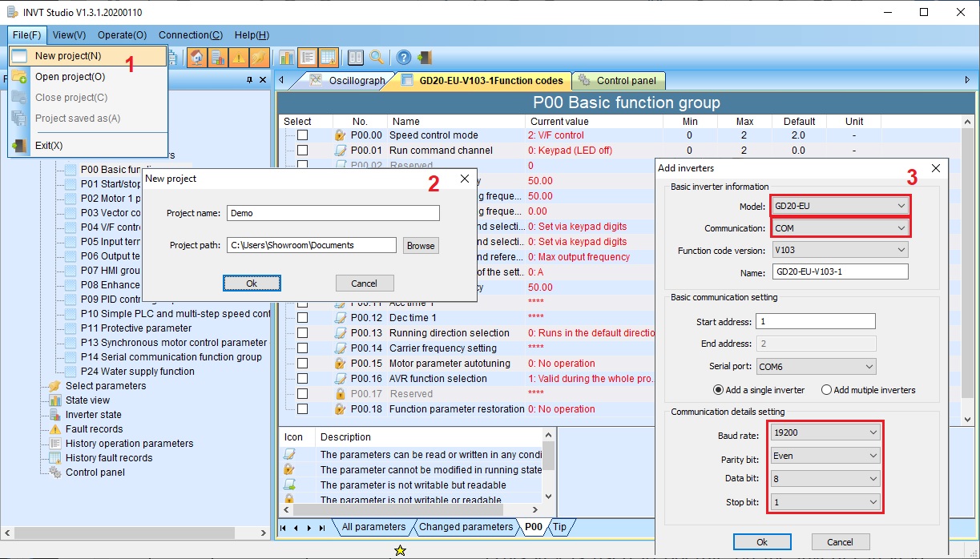Open the View menu
980x559 pixels.
[69, 35]
